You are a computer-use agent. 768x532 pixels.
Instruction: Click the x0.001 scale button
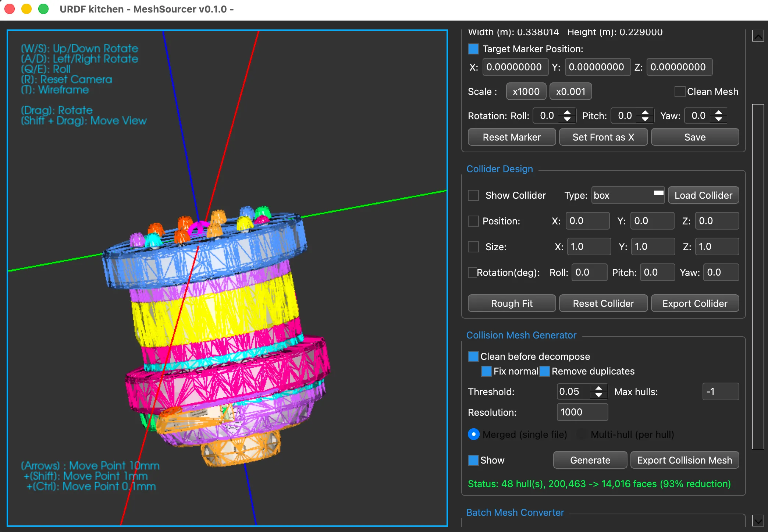(570, 92)
